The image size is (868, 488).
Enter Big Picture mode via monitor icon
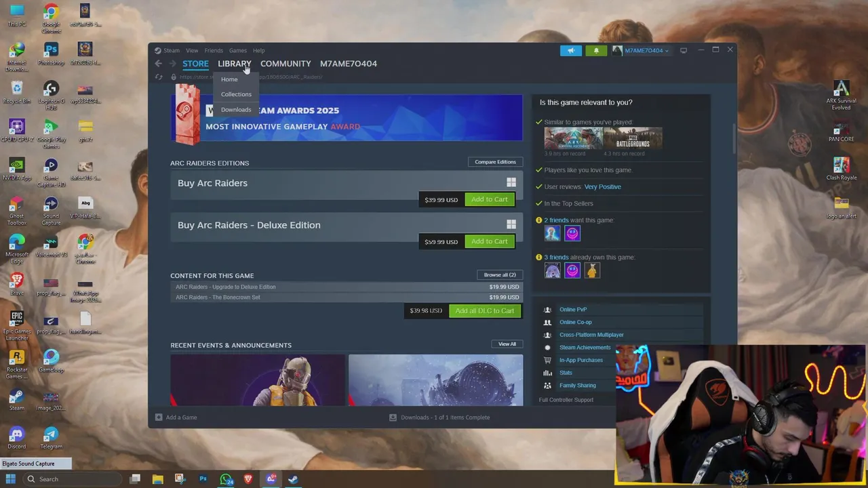(684, 50)
